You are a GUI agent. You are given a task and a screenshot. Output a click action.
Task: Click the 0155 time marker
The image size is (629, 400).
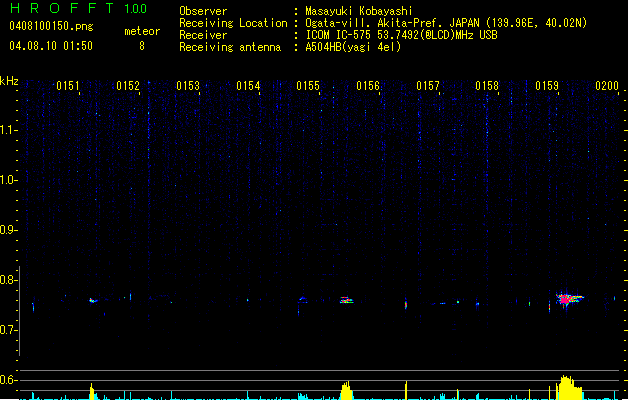(x=308, y=86)
